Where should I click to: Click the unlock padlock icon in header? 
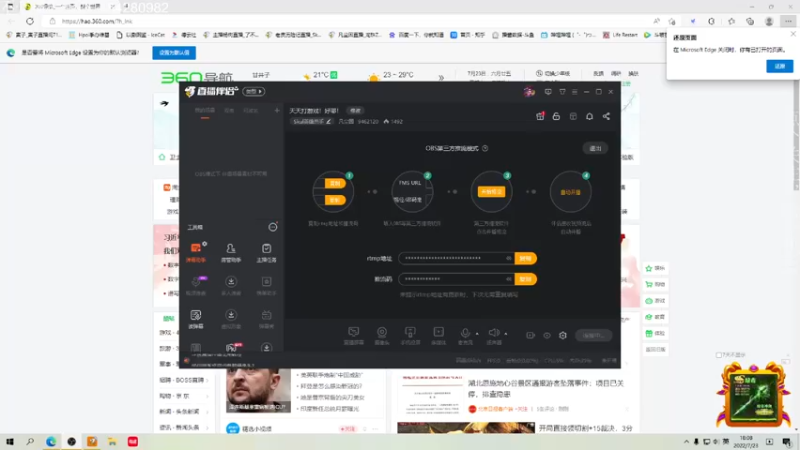click(556, 116)
